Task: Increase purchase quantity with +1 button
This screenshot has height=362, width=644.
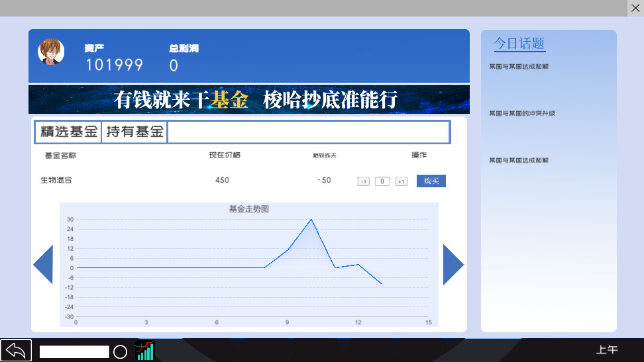Action: (x=401, y=181)
